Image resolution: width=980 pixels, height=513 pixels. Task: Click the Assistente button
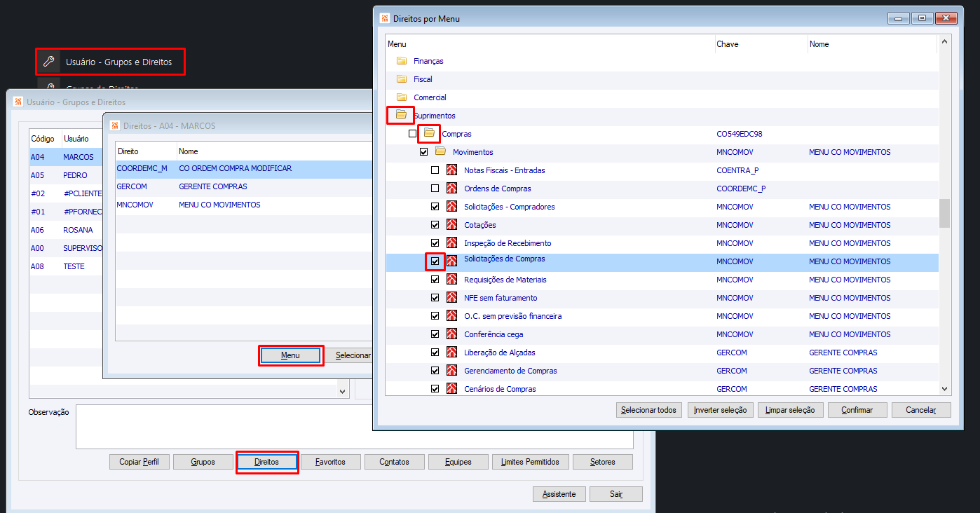[x=559, y=494]
